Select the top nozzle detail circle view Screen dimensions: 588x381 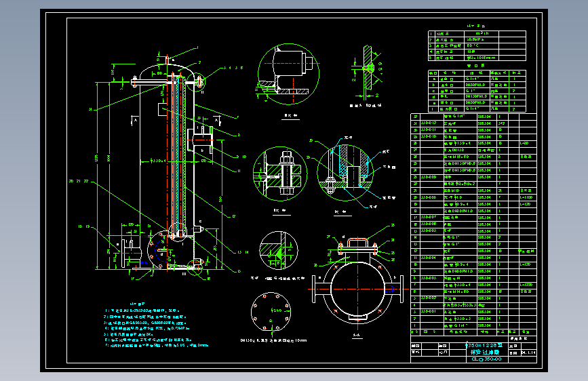click(x=288, y=73)
